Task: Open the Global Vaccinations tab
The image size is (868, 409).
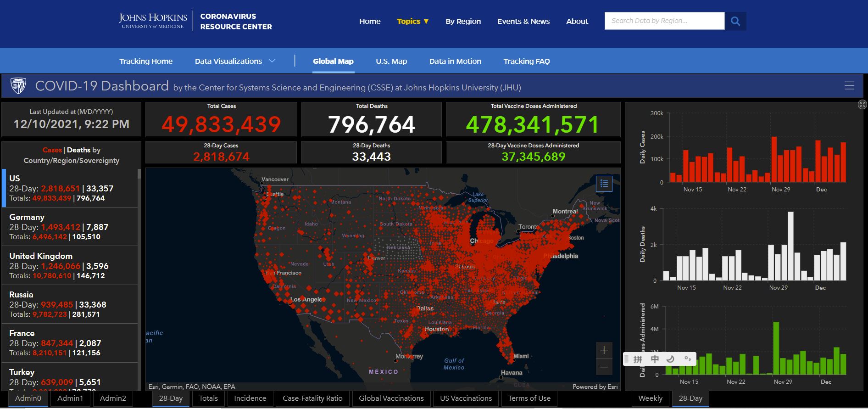Action: point(391,398)
